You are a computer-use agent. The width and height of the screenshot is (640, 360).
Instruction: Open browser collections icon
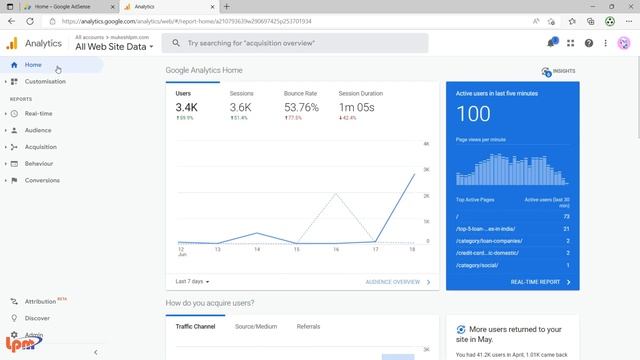591,21
